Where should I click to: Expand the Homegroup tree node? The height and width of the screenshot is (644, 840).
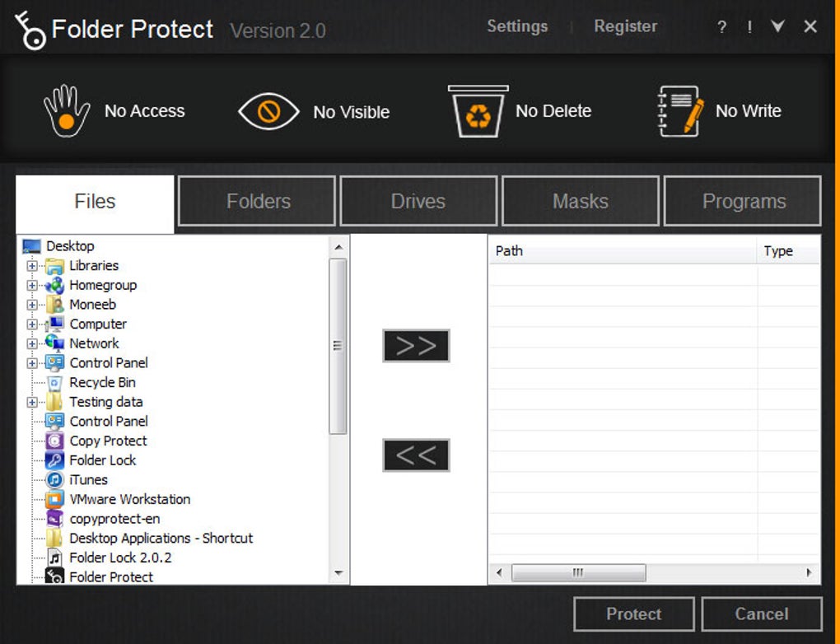click(x=32, y=285)
